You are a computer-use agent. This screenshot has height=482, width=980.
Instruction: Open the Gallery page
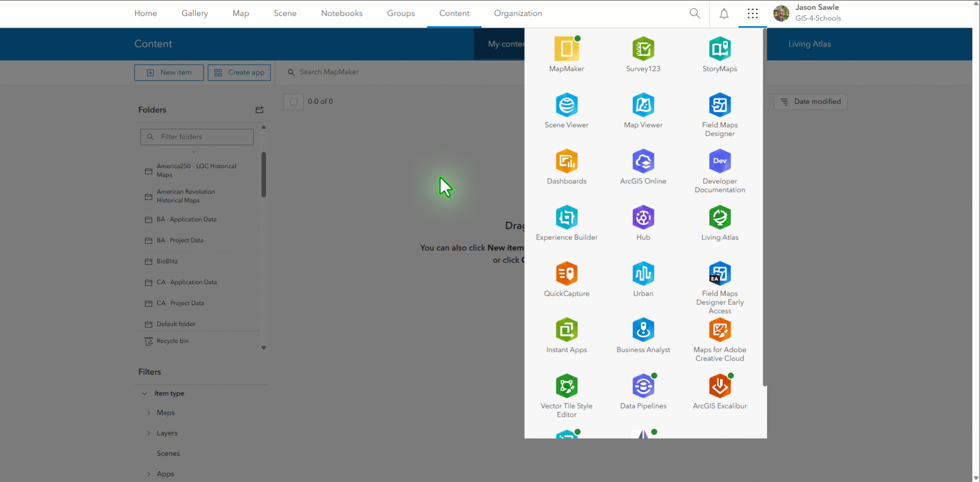point(194,13)
